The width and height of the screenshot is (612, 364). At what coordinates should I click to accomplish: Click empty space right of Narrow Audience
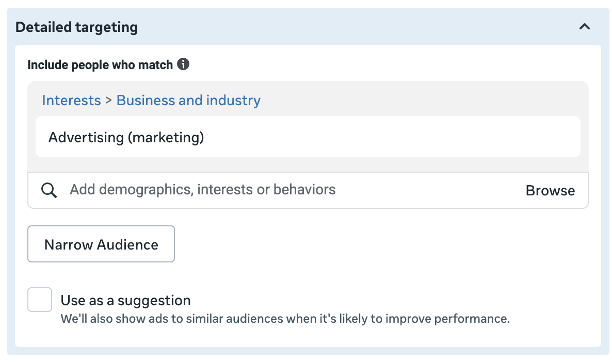(361, 244)
